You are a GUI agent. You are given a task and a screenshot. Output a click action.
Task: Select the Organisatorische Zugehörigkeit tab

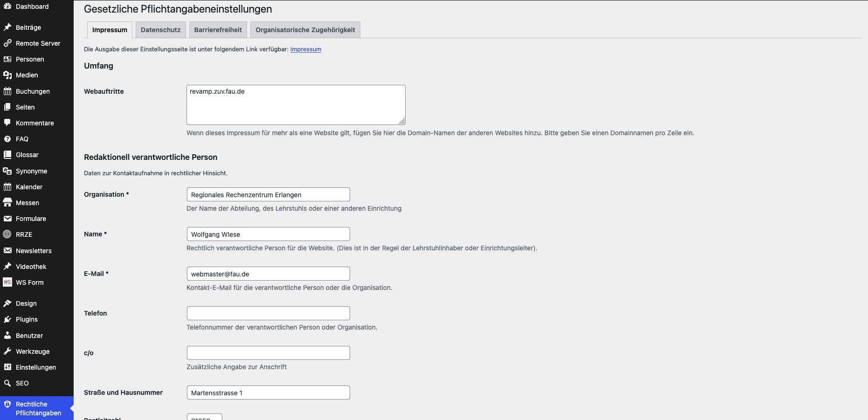pos(305,30)
